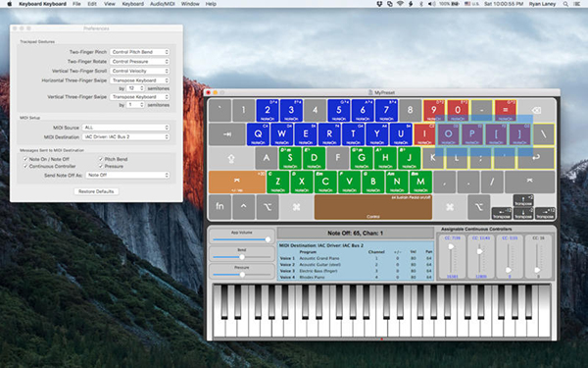This screenshot has width=588, height=368.
Task: Open the Audio/MIDI menu
Action: (x=163, y=4)
